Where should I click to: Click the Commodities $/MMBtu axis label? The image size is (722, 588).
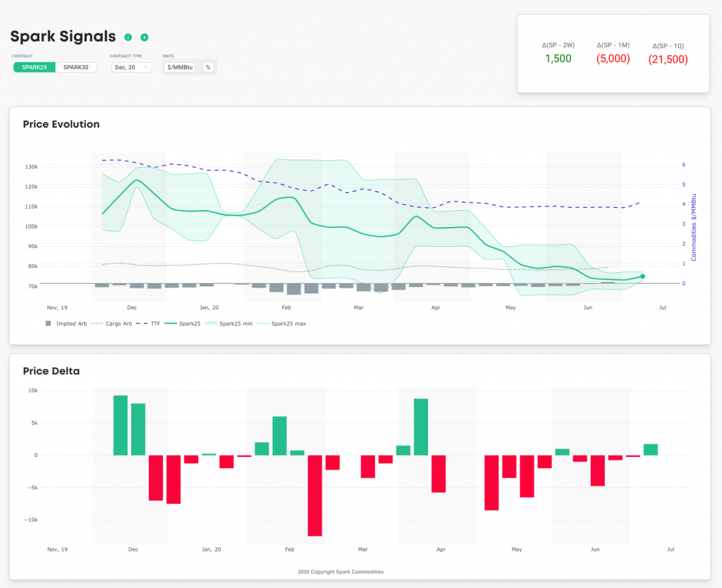pyautogui.click(x=693, y=226)
